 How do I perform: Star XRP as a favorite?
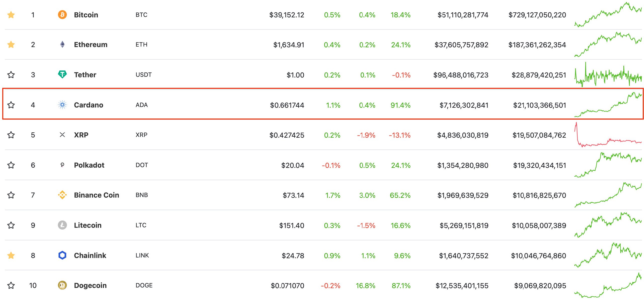click(x=11, y=135)
